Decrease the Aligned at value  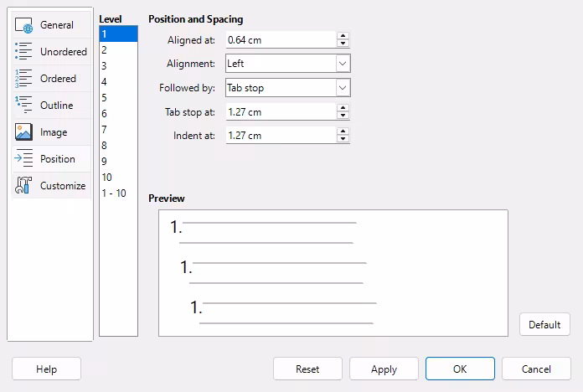click(343, 44)
